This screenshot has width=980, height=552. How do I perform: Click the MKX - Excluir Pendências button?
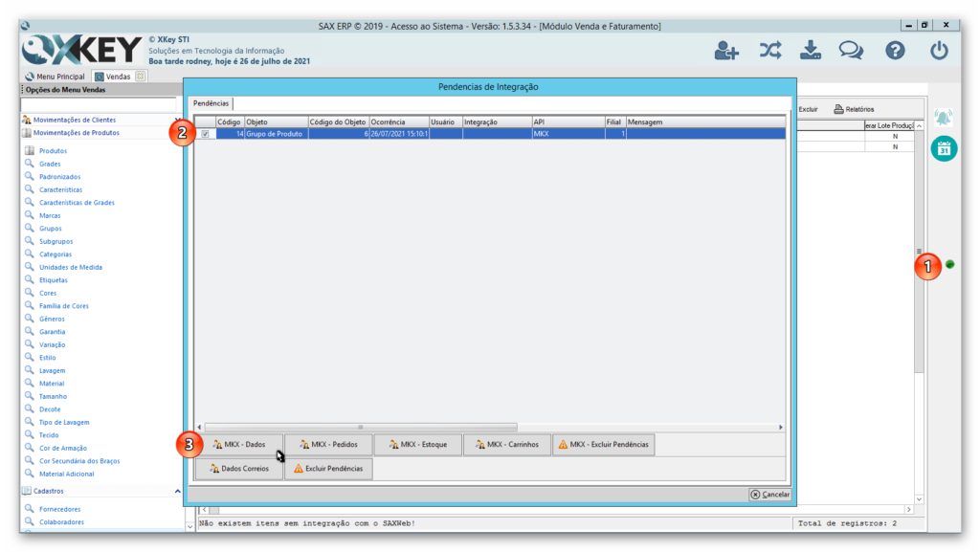point(603,445)
